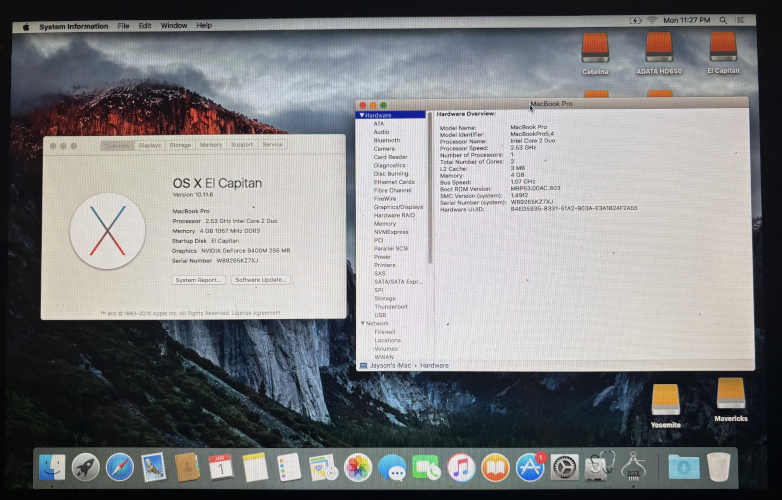Screen dimensions: 782x500
Task: Open the Trash in the Dock
Action: (x=718, y=467)
